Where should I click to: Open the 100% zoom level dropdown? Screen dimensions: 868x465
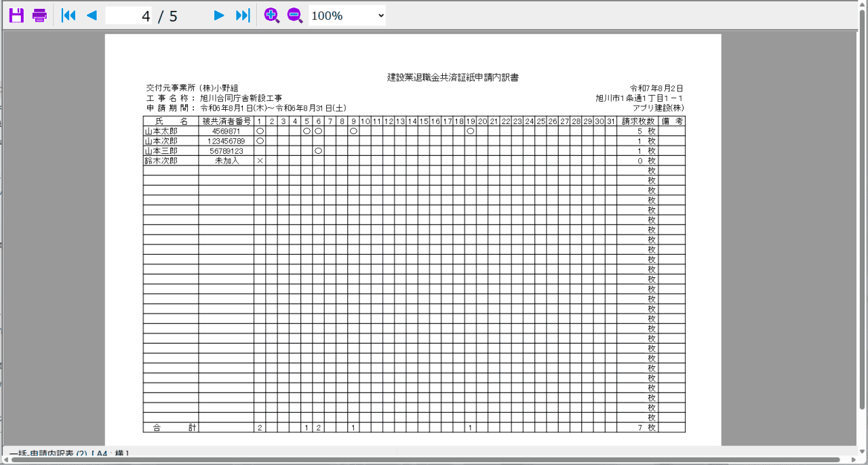(x=347, y=16)
